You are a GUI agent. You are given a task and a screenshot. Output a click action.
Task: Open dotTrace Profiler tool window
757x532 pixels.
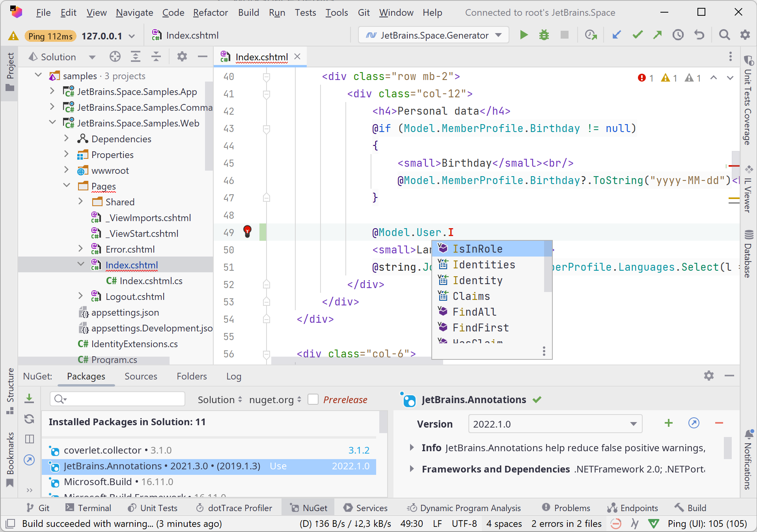pos(234,508)
